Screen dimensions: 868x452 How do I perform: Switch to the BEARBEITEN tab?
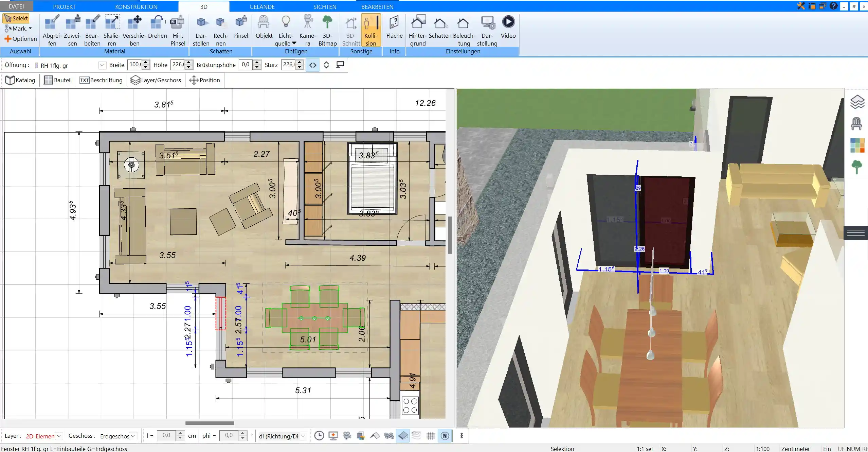377,6
